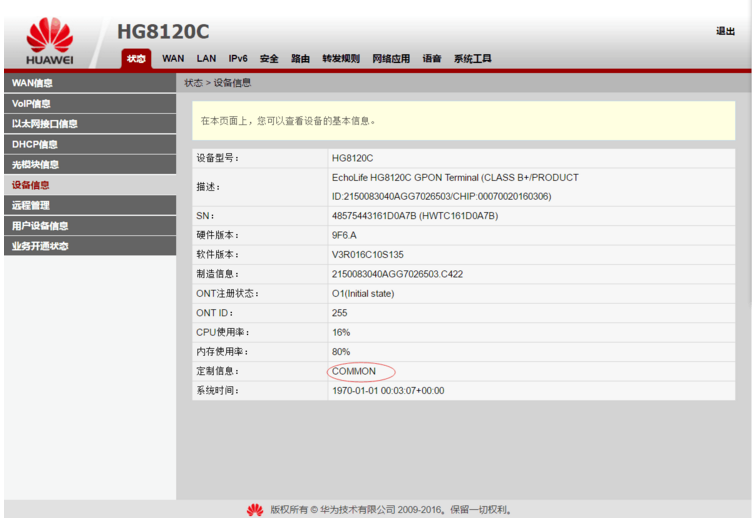Open VoIP信息 in the sidebar
This screenshot has width=752, height=522.
(90, 104)
